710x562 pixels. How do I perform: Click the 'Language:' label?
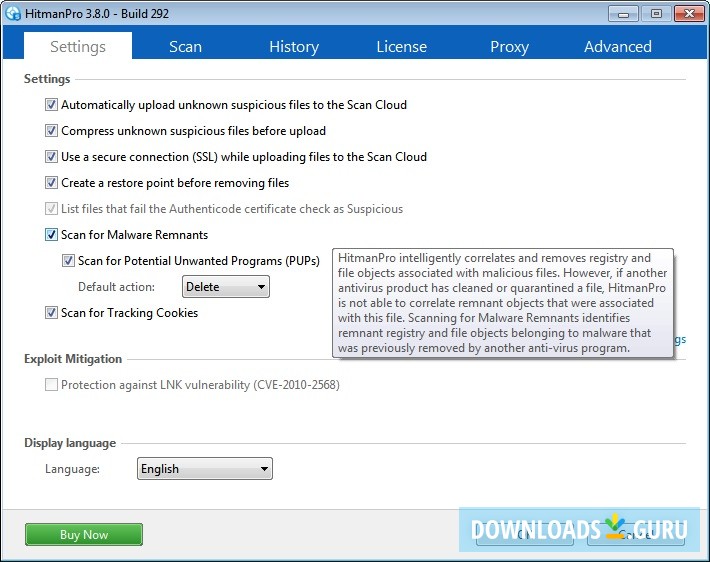pos(72,469)
